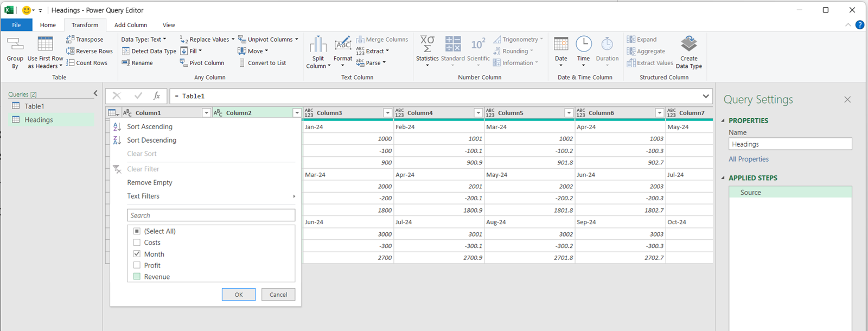Open the All Properties link

(748, 159)
